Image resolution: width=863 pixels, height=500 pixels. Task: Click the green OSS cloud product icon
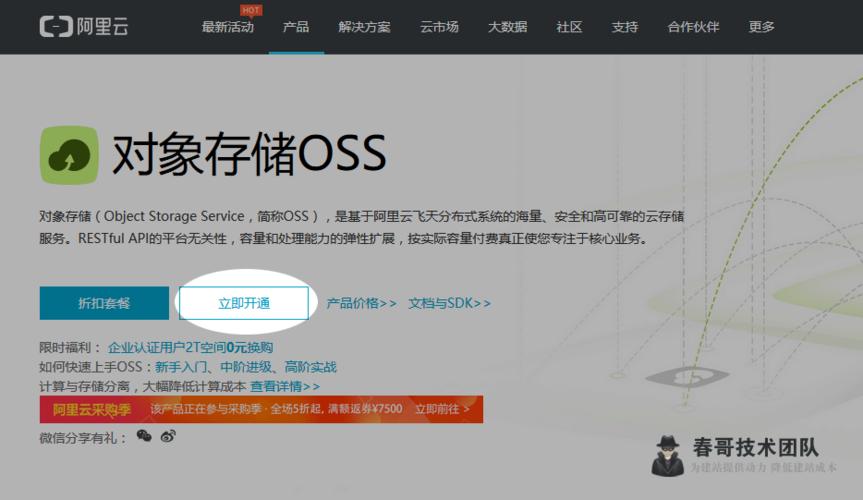69,155
